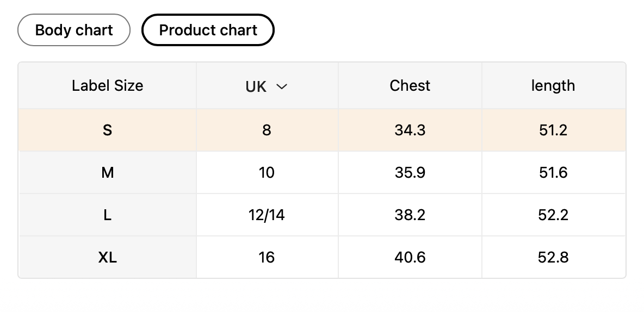Click length value 52.8
This screenshot has width=644, height=312.
(553, 258)
